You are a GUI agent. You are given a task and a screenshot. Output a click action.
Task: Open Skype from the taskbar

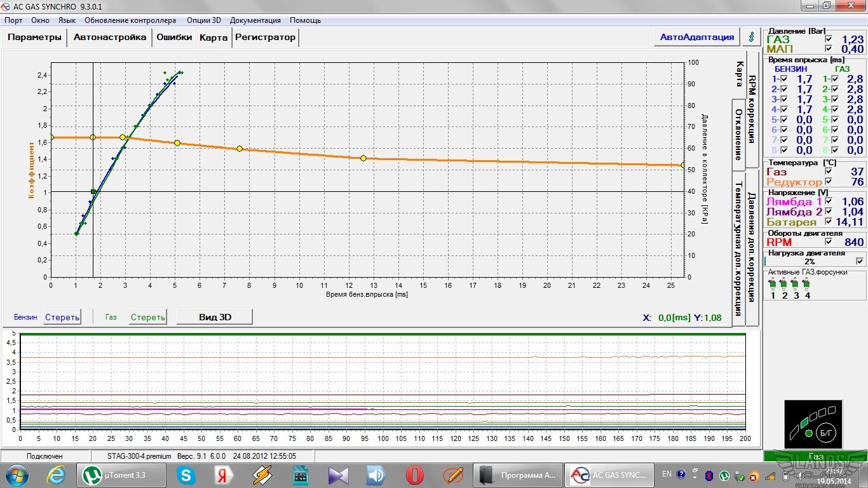[186, 475]
